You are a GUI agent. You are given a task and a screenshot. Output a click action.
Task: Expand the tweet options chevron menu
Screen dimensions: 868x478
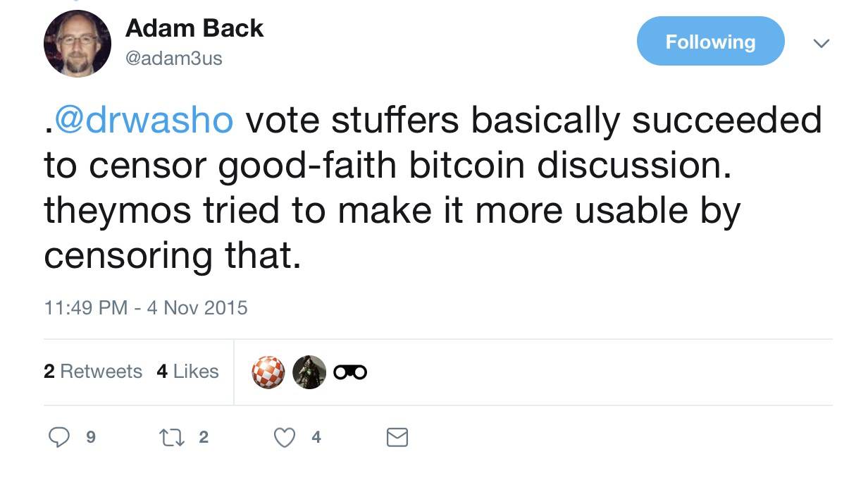coord(821,43)
